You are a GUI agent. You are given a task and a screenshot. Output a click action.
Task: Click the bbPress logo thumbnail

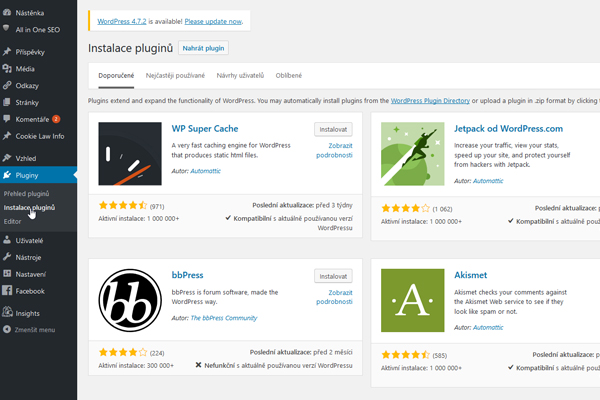tap(130, 300)
